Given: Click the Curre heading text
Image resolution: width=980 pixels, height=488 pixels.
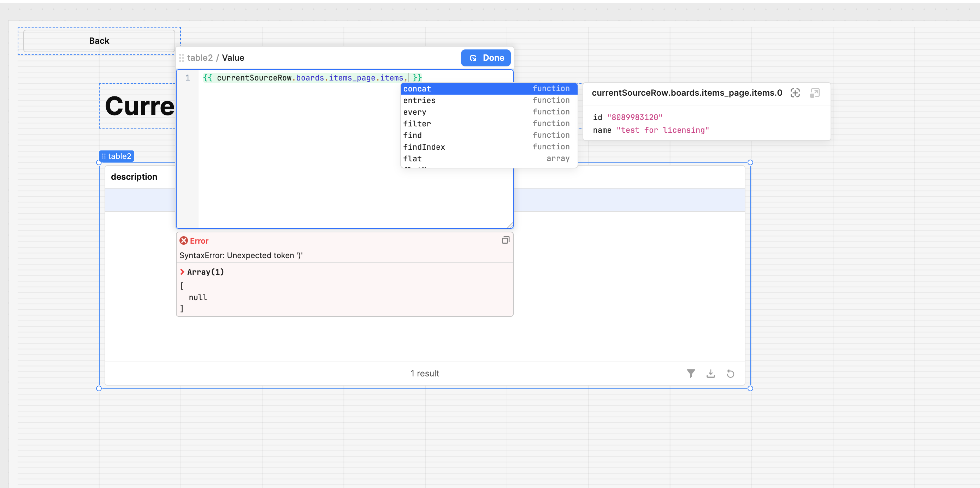Looking at the screenshot, I should (139, 106).
